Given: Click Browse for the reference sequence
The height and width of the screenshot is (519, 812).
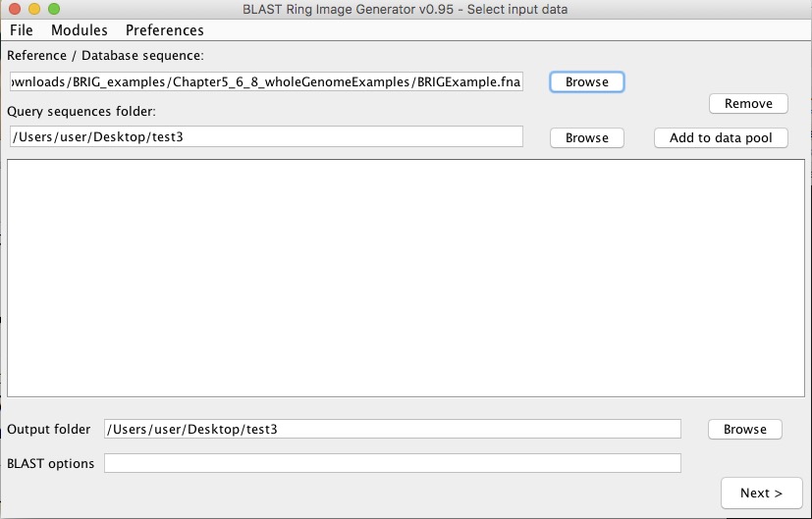Looking at the screenshot, I should [x=587, y=81].
